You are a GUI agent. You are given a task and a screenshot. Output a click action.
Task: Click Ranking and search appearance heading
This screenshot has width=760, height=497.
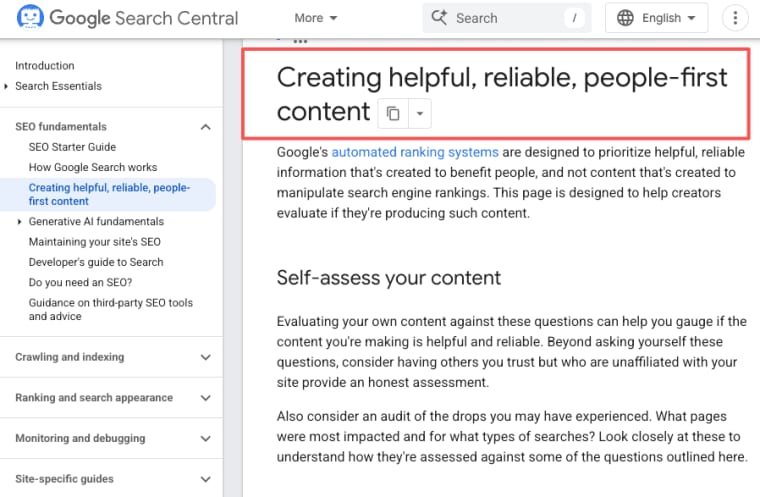click(x=94, y=398)
